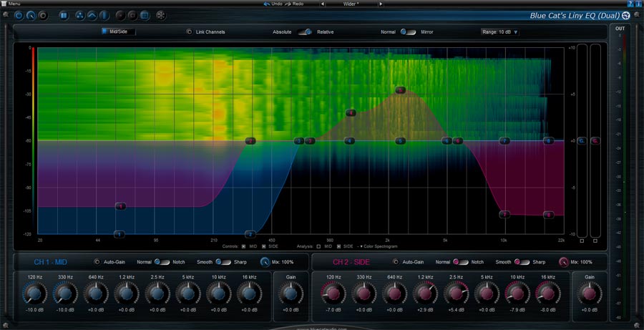Click the CH 2 - SIDE label
644x330 pixels.
click(351, 262)
